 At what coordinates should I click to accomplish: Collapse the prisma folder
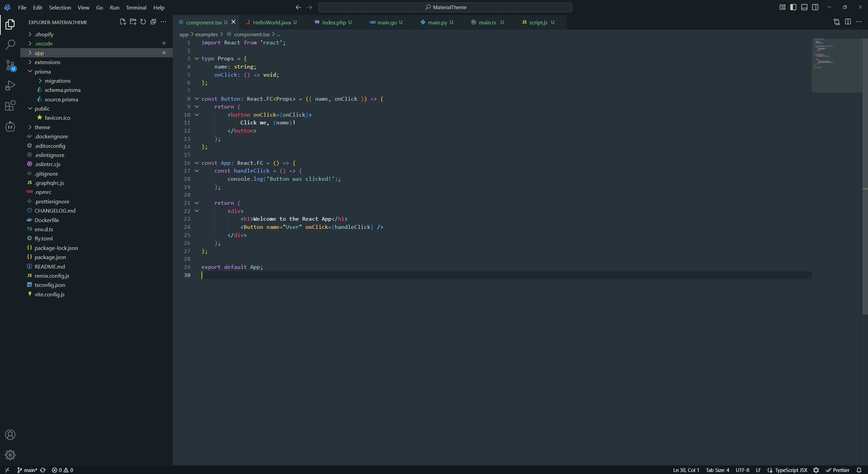click(42, 72)
